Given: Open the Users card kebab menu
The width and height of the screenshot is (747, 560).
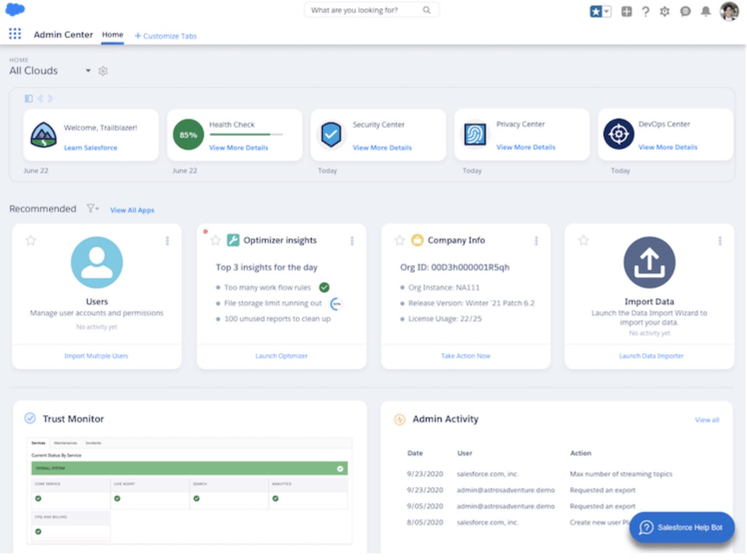Looking at the screenshot, I should pyautogui.click(x=167, y=241).
